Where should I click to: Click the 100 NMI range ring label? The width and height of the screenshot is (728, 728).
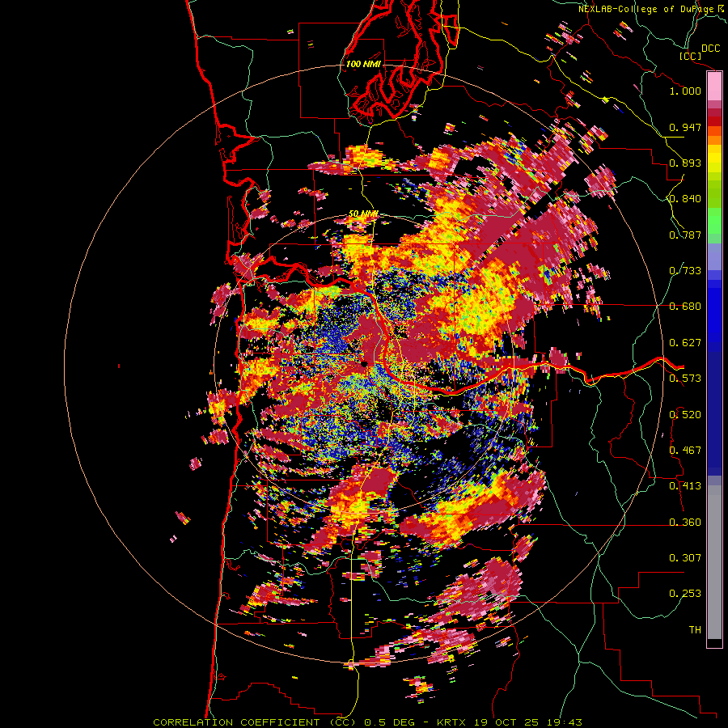363,64
